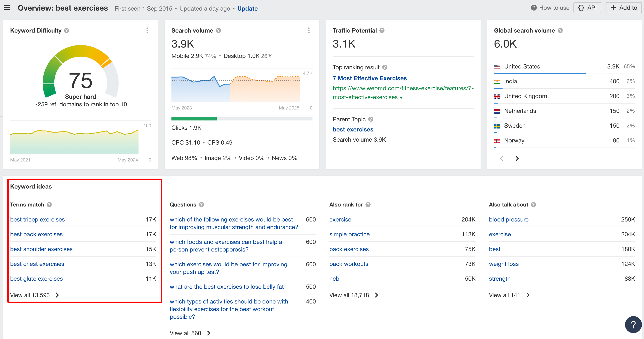Open question about flexibility exercises activities
This screenshot has height=339, width=644.
point(229,309)
